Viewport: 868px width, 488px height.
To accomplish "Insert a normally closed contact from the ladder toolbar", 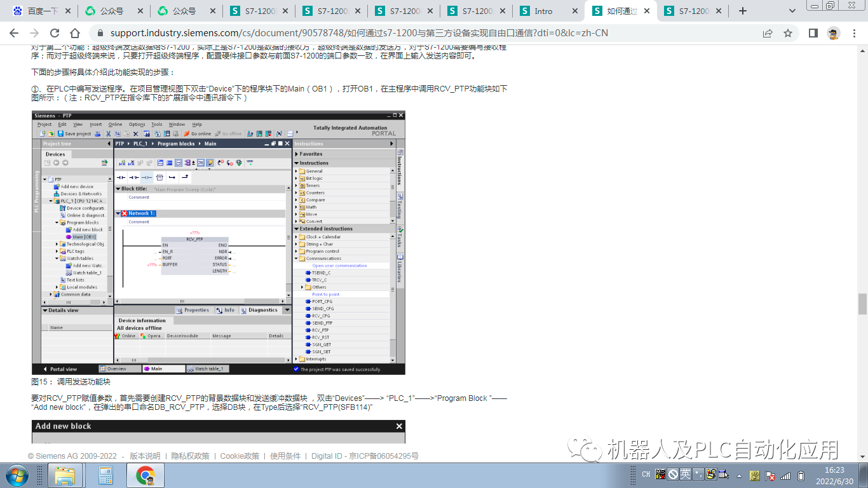I will (x=133, y=177).
